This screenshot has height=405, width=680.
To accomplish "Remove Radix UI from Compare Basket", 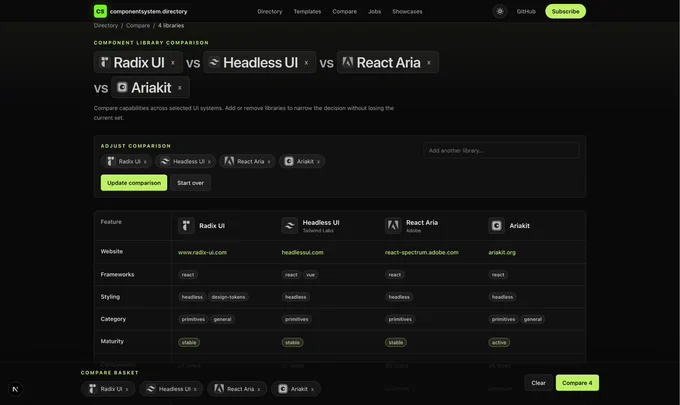I will pos(127,389).
